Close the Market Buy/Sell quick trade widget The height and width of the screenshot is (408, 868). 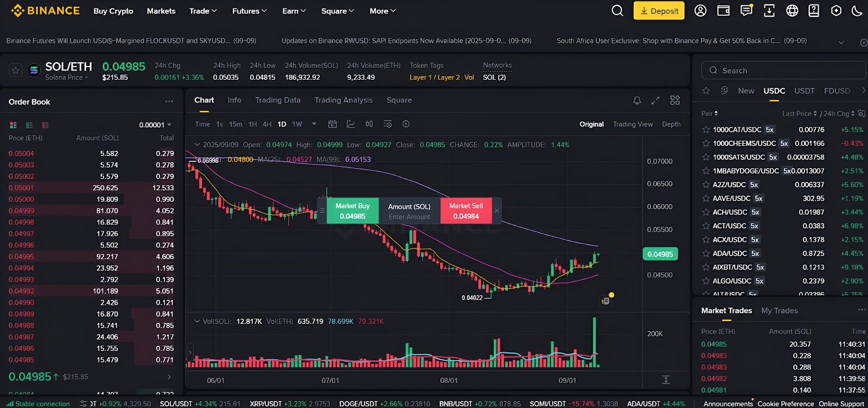[496, 211]
